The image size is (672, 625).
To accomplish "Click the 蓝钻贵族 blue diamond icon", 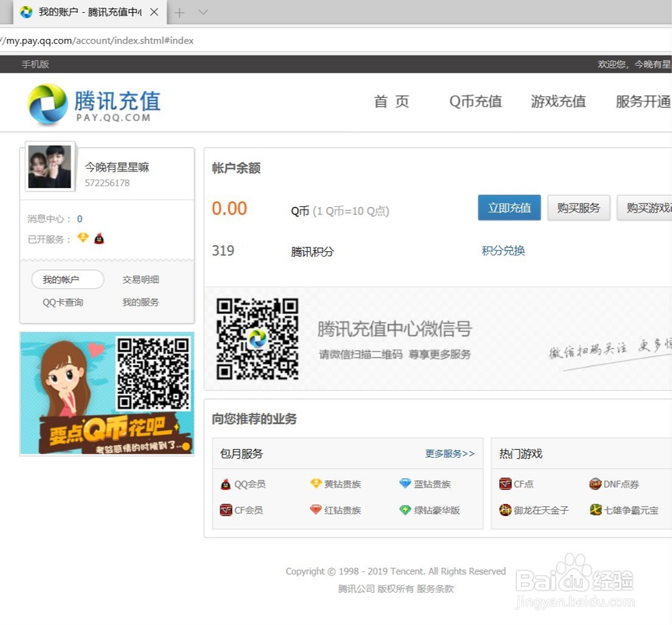I will pyautogui.click(x=405, y=484).
